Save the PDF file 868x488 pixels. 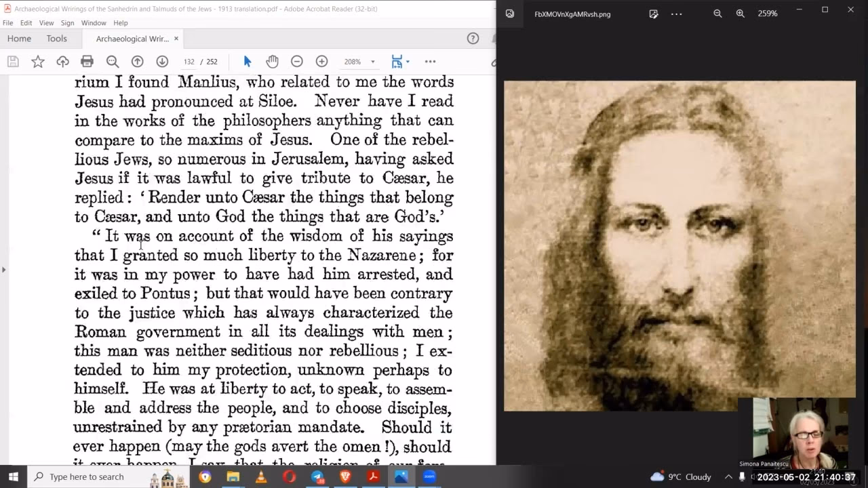pos(13,62)
